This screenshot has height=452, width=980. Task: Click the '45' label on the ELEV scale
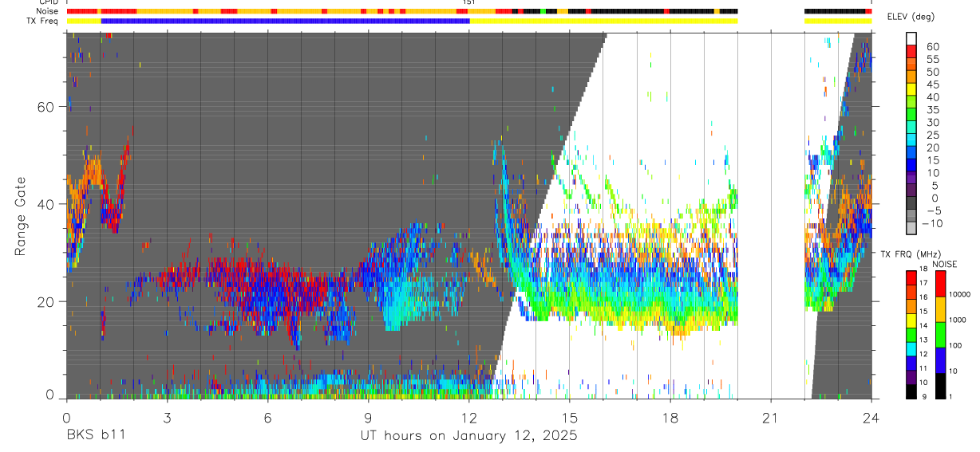point(931,85)
